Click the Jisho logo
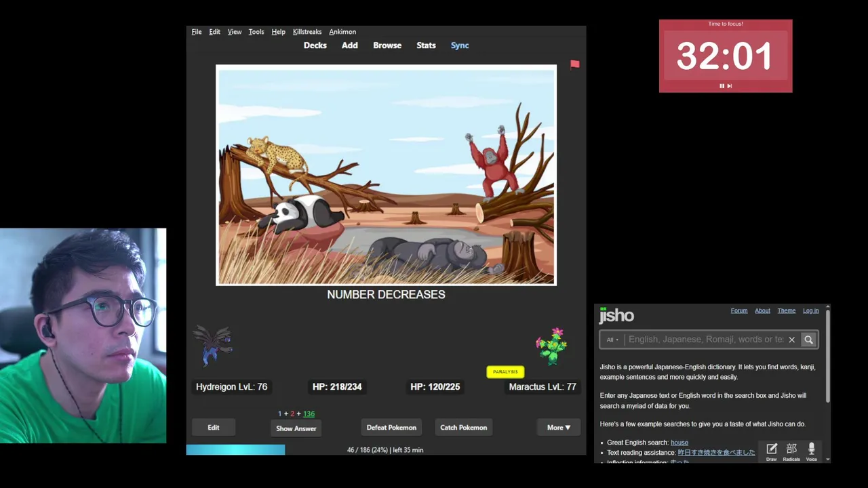Image resolution: width=868 pixels, height=488 pixels. (x=616, y=315)
